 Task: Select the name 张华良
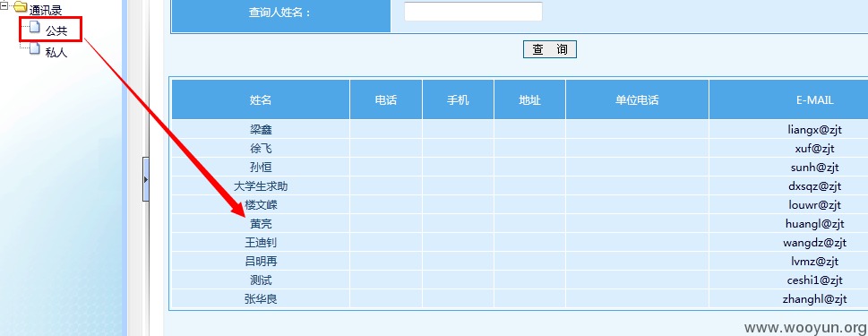[x=261, y=299]
